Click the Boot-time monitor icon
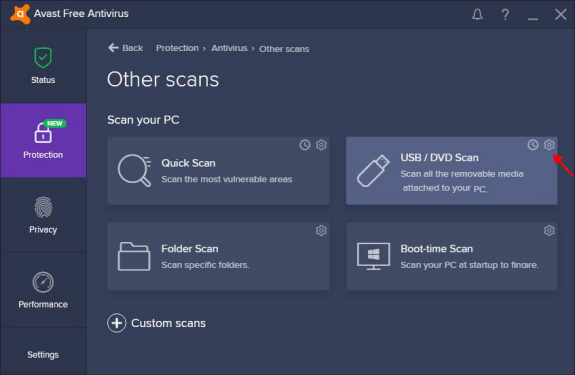The width and height of the screenshot is (575, 375). coord(373,256)
